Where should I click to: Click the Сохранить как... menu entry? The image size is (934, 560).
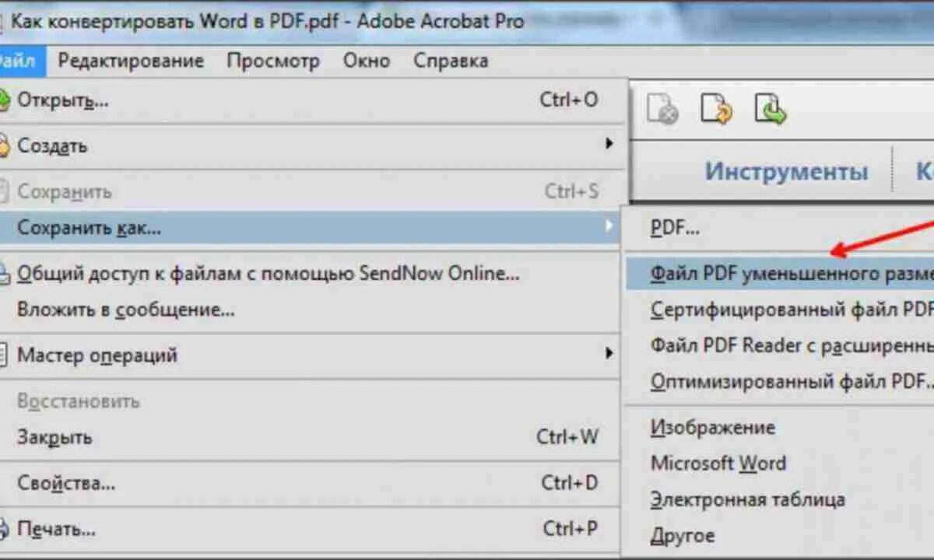point(311,228)
